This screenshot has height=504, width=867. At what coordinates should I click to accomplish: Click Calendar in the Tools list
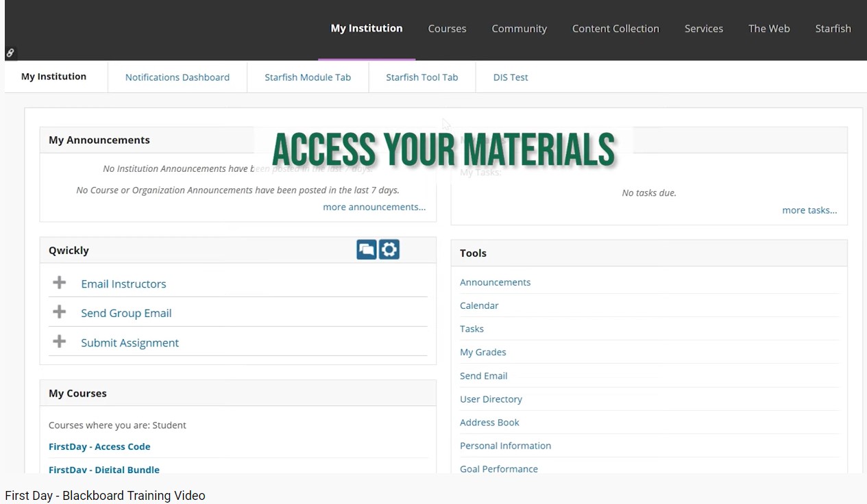click(x=479, y=305)
